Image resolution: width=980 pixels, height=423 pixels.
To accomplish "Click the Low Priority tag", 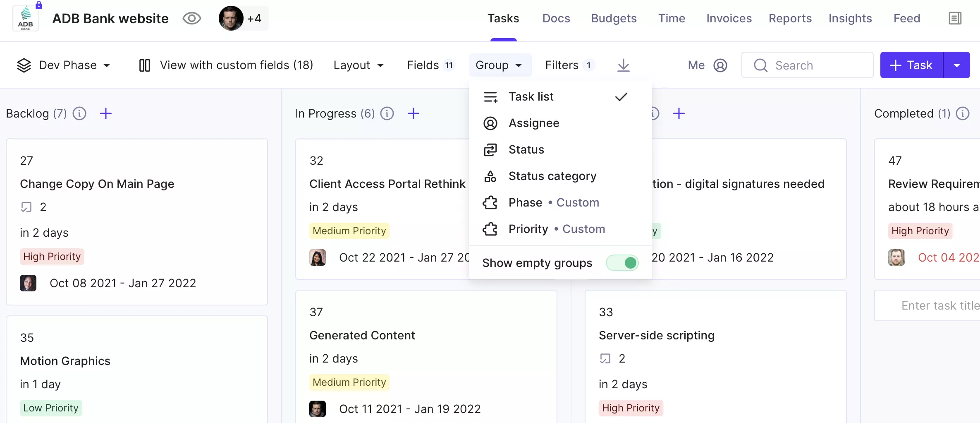I will pos(51,408).
